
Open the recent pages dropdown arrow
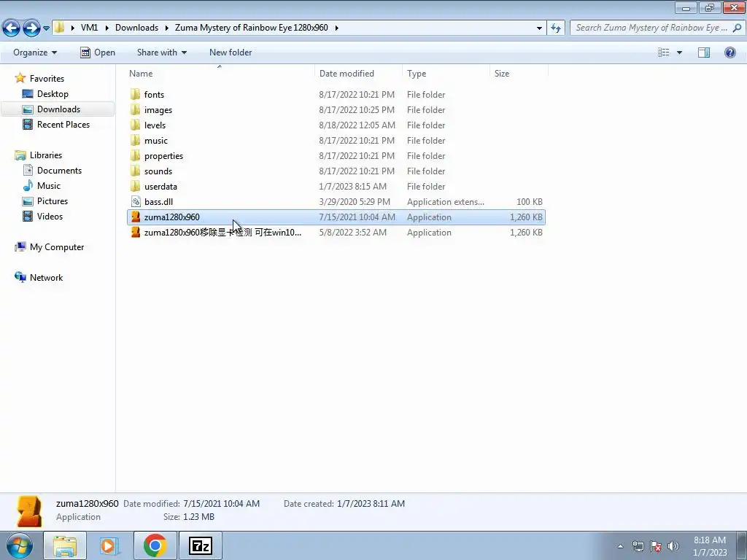(x=46, y=28)
